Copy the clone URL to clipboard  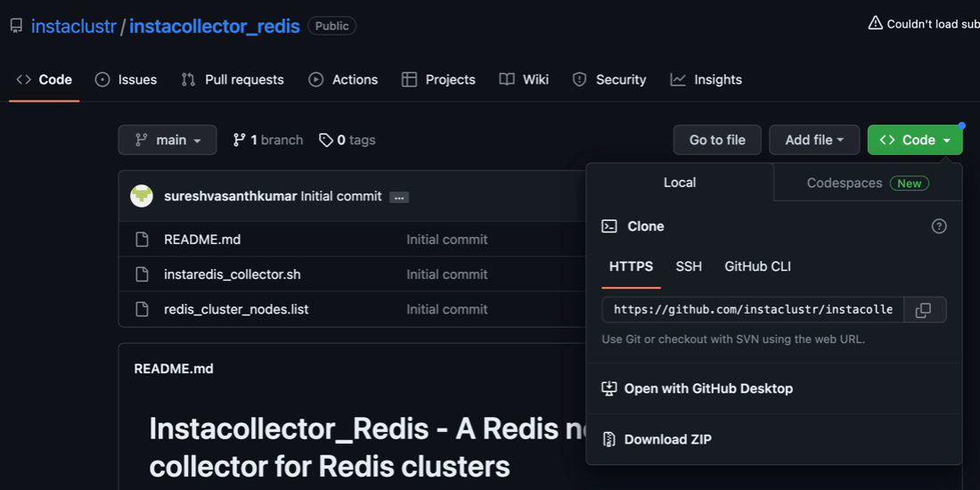tap(924, 310)
